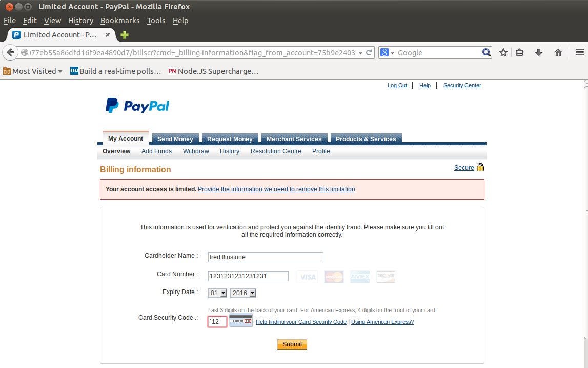
Task: Click the Discover card logo
Action: click(386, 277)
